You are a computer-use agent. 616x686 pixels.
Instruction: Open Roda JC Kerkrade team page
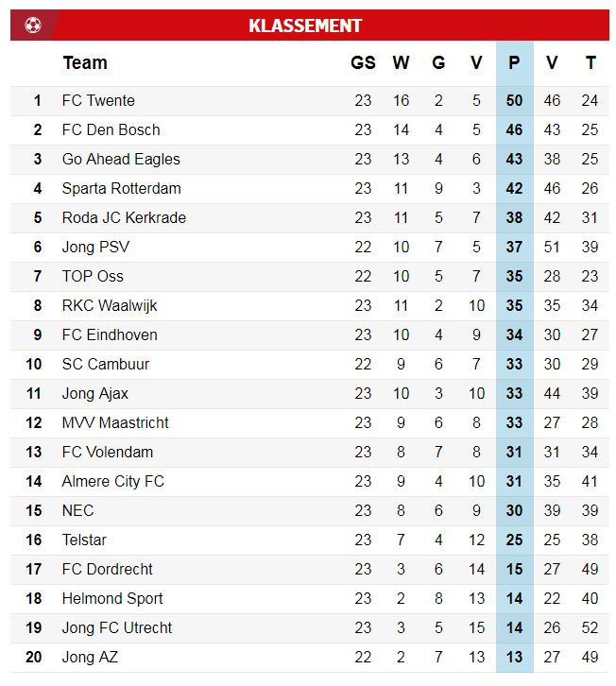click(x=124, y=218)
